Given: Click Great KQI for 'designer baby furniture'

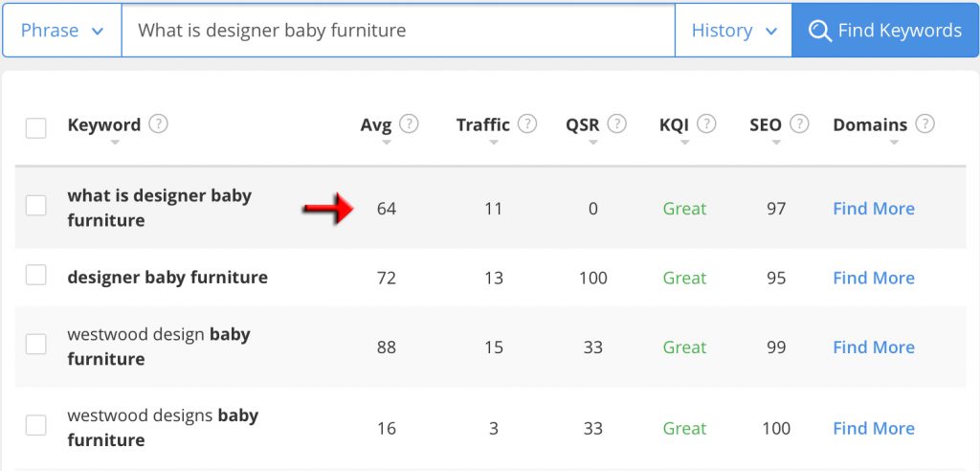Looking at the screenshot, I should [685, 278].
